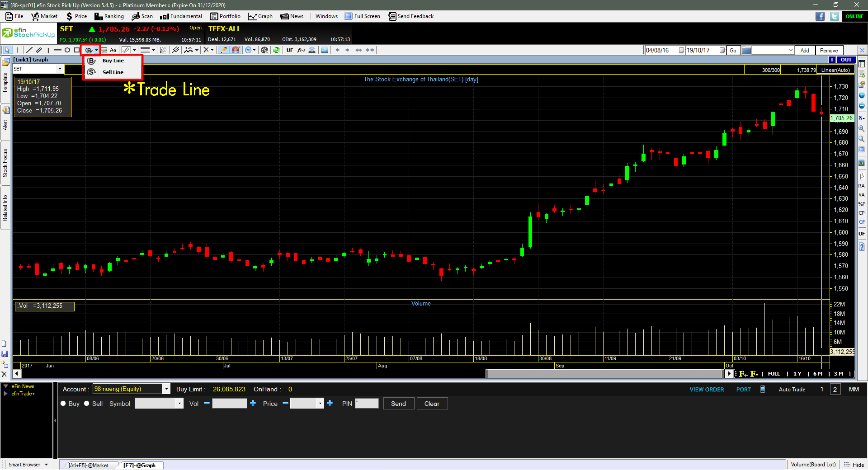Click the UF toolbar icon
Screen dimensions: 868x470
(x=290, y=50)
